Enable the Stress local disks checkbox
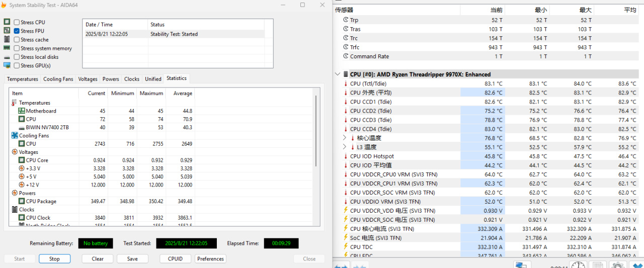 17,57
